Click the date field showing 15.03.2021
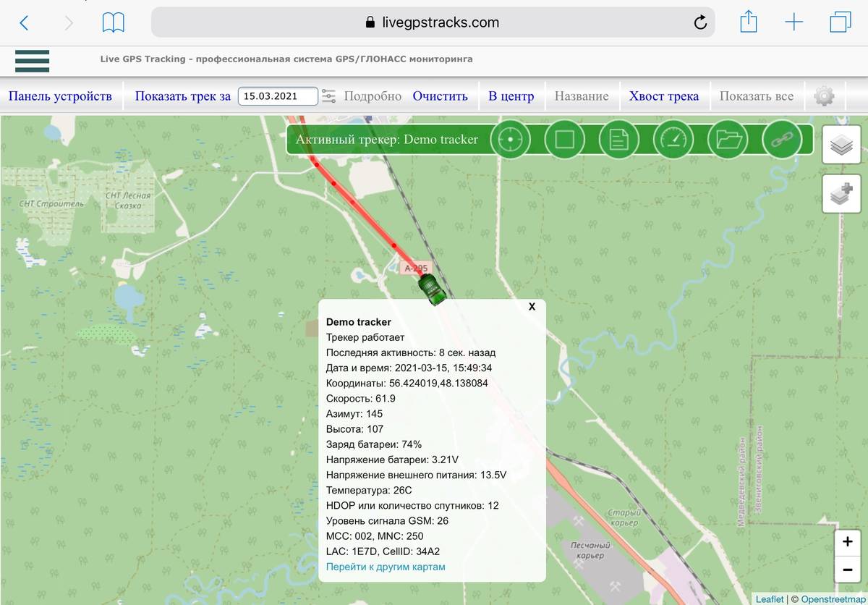The width and height of the screenshot is (868, 605). point(278,95)
